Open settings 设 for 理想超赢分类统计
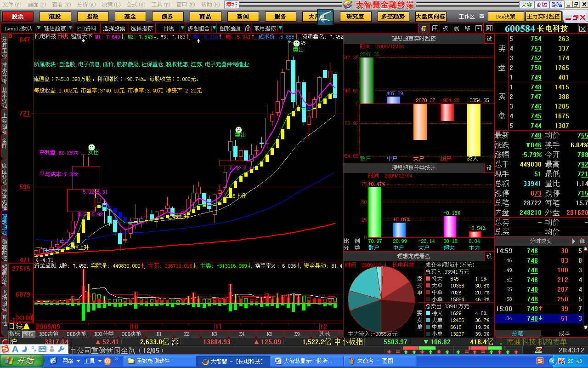The height and width of the screenshot is (368, 588). (x=489, y=168)
